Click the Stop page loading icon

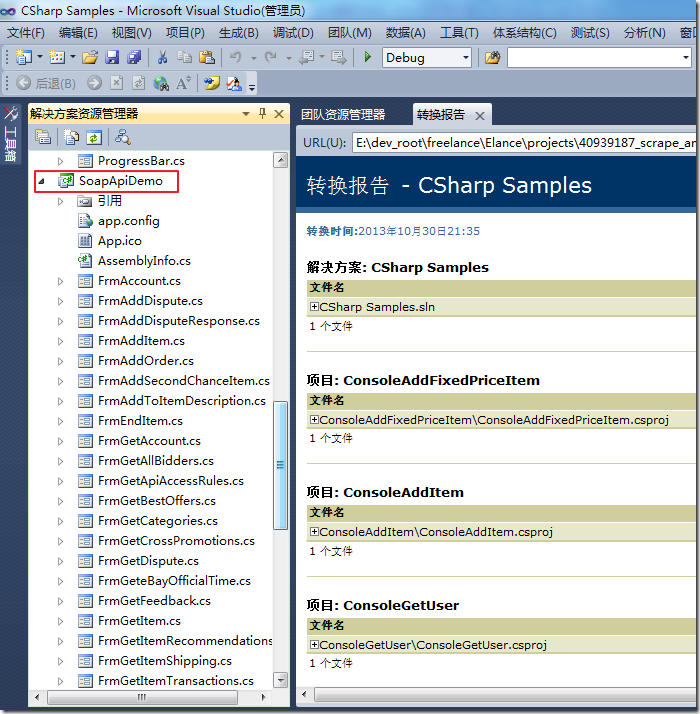pos(117,83)
